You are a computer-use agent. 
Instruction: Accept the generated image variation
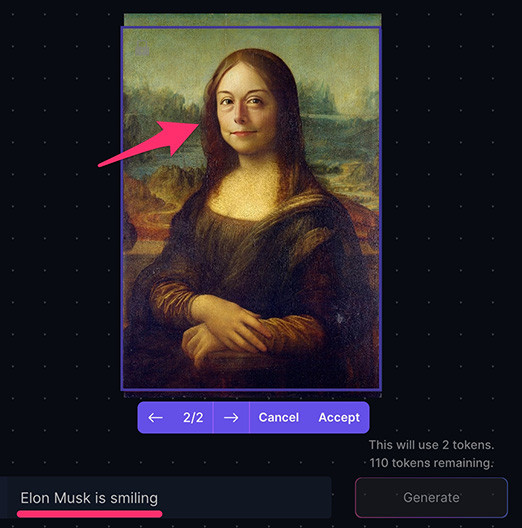(339, 418)
